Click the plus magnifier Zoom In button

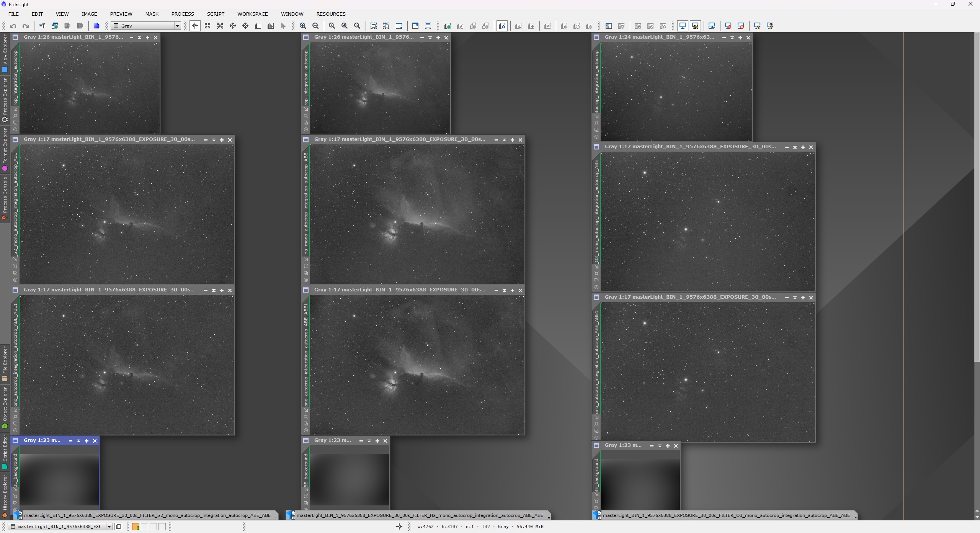click(x=303, y=26)
